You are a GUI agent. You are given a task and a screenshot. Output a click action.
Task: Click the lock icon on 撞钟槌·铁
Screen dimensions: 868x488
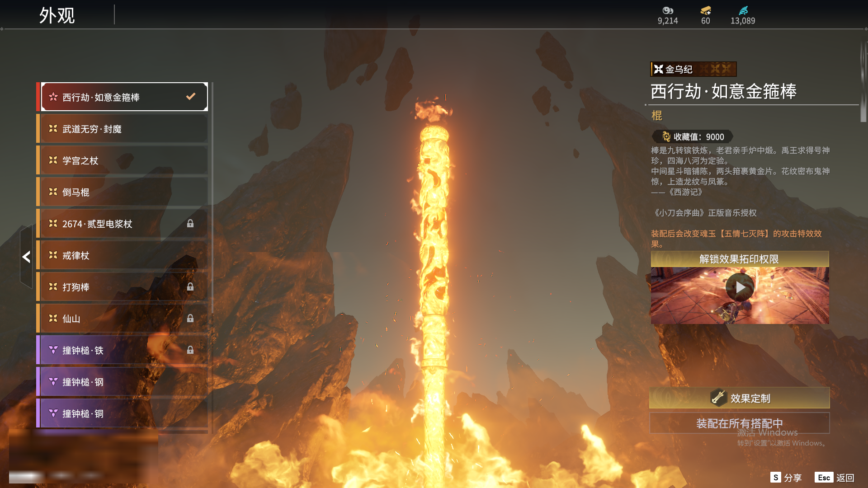point(190,350)
